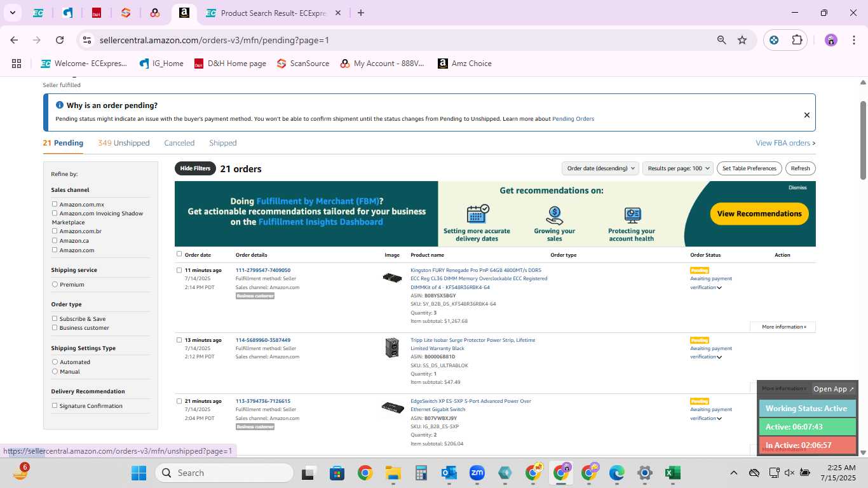Select the Automated shipping settings radio
This screenshot has width=868, height=488.
coord(55,362)
